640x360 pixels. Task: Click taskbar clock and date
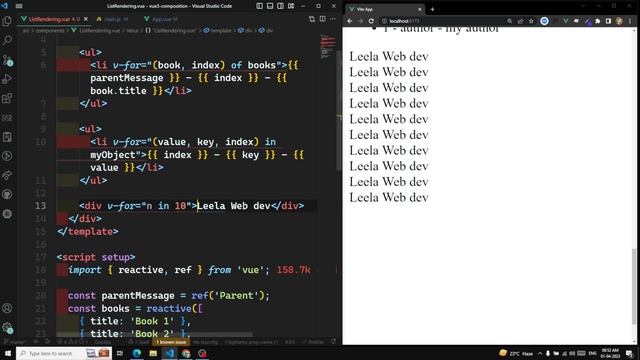pos(610,353)
